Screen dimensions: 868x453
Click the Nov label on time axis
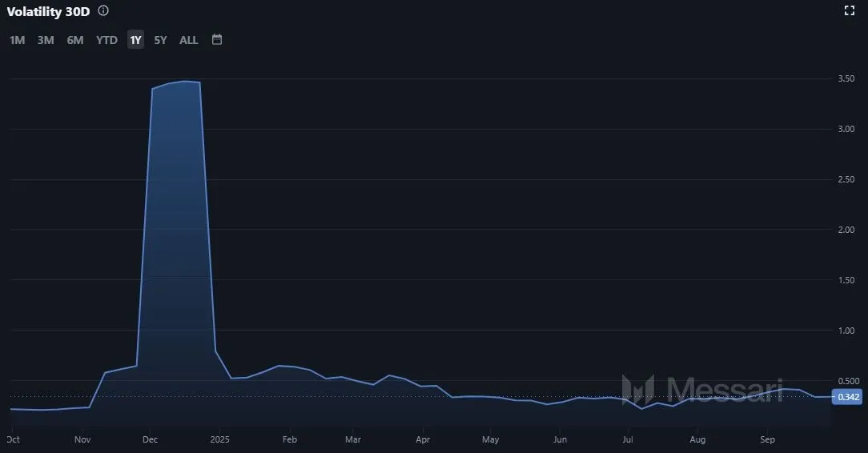[82, 439]
